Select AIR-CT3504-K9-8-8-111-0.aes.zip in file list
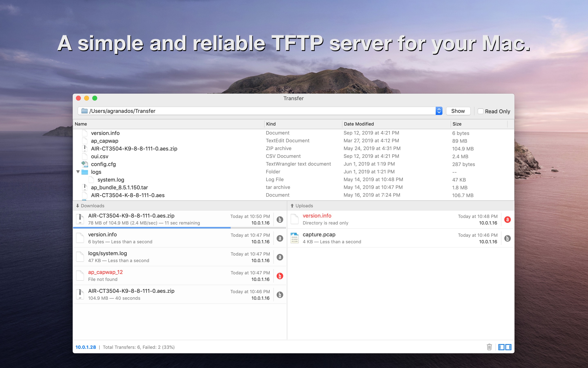 click(134, 149)
